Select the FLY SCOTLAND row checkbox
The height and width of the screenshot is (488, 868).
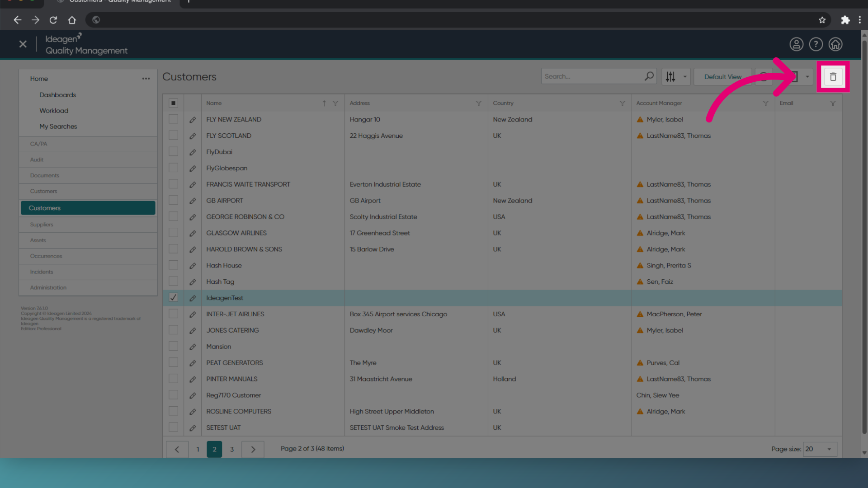pos(173,135)
